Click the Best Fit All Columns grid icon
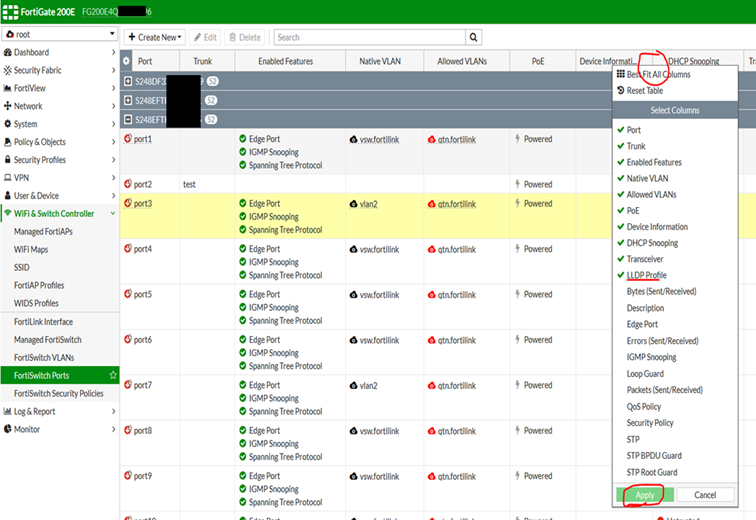Image resolution: width=756 pixels, height=520 pixels. (621, 74)
